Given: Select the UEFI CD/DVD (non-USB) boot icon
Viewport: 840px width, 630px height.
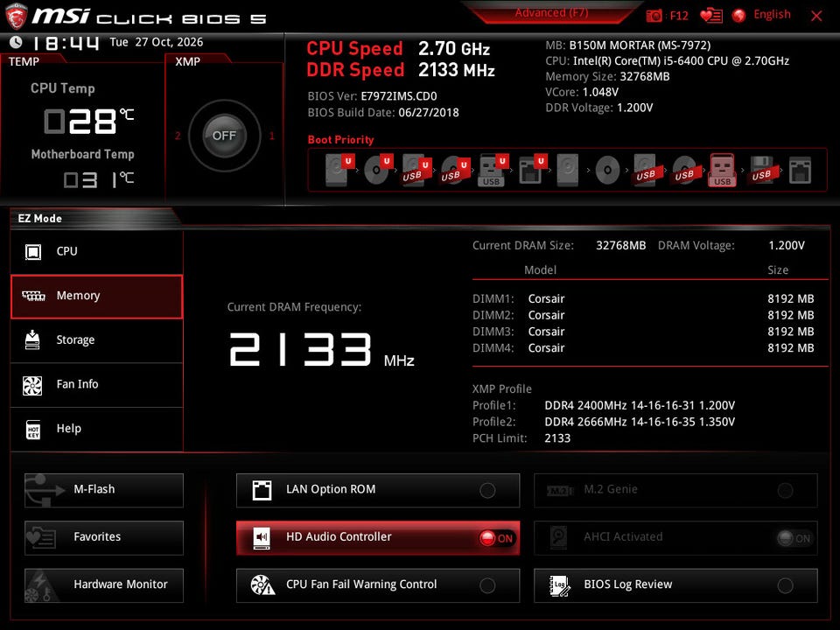Looking at the screenshot, I should click(378, 169).
